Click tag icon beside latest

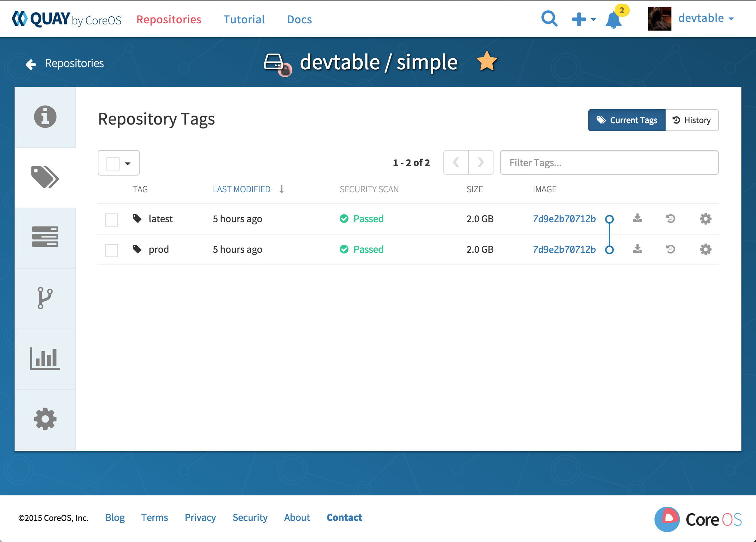(x=137, y=219)
